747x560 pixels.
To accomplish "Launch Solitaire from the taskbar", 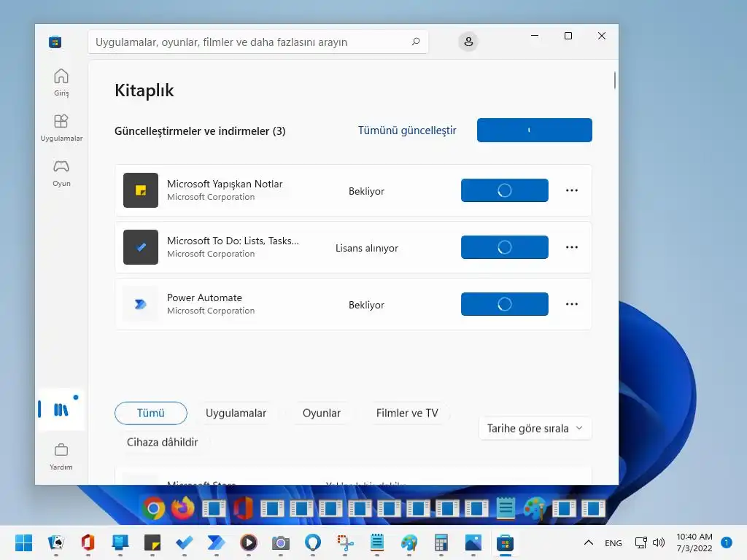I will (56, 542).
